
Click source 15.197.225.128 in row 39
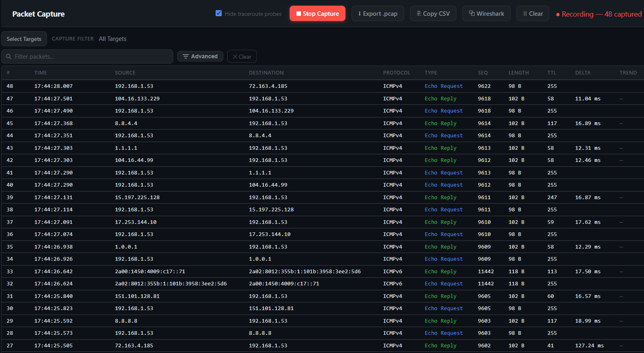[137, 198]
